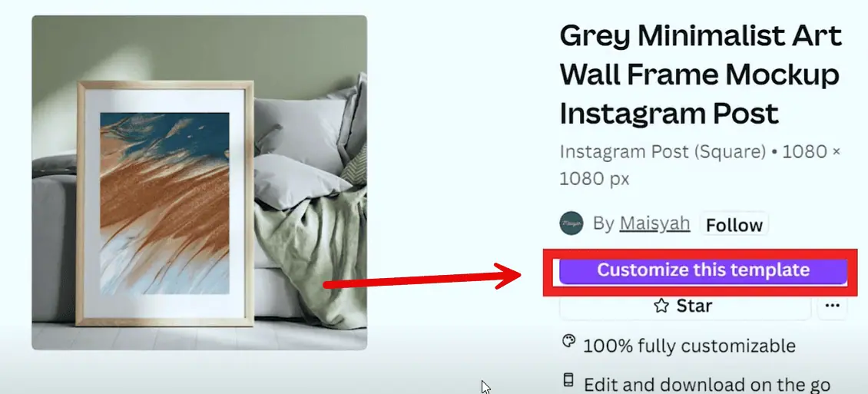Click the framed abstract painting in preview
This screenshot has height=394, width=868.
164,203
